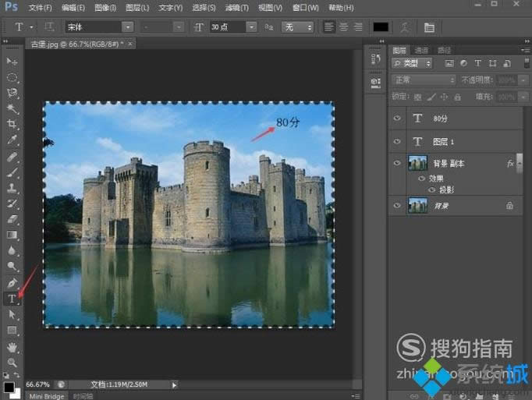Open the Properties panel icon
Image resolution: width=532 pixels, height=400 pixels.
(375, 83)
